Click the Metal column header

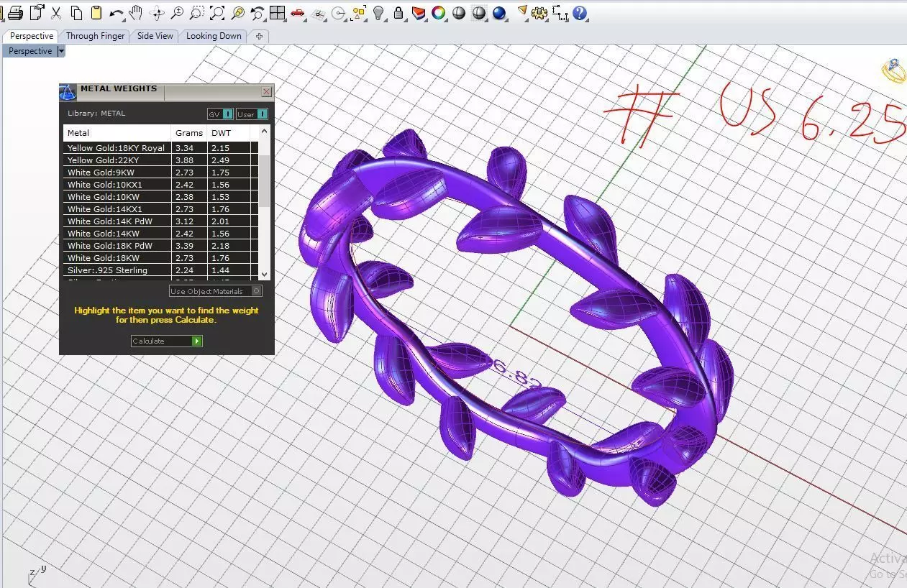point(117,132)
